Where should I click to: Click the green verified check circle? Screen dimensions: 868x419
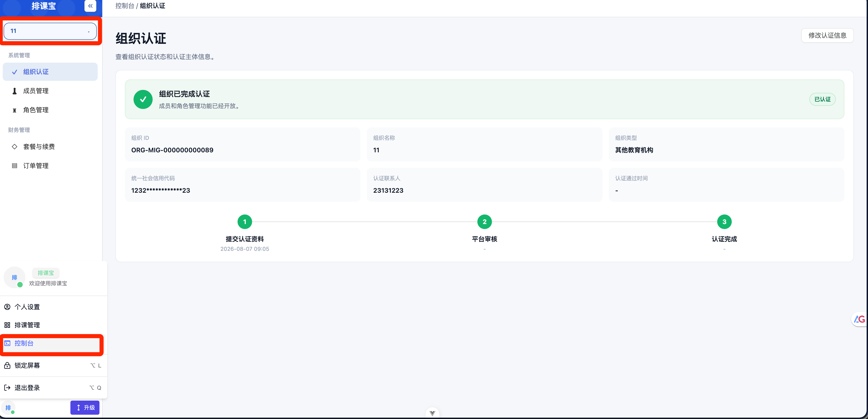[143, 99]
